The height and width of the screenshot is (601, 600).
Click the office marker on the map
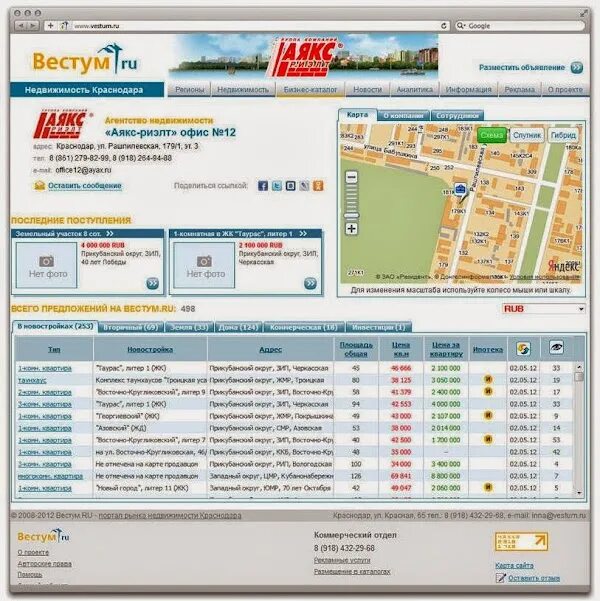pyautogui.click(x=460, y=190)
